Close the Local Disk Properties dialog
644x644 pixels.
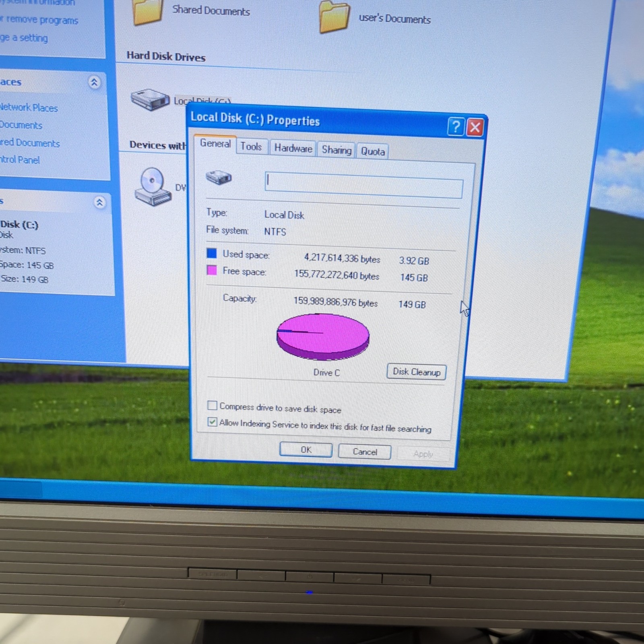point(475,128)
